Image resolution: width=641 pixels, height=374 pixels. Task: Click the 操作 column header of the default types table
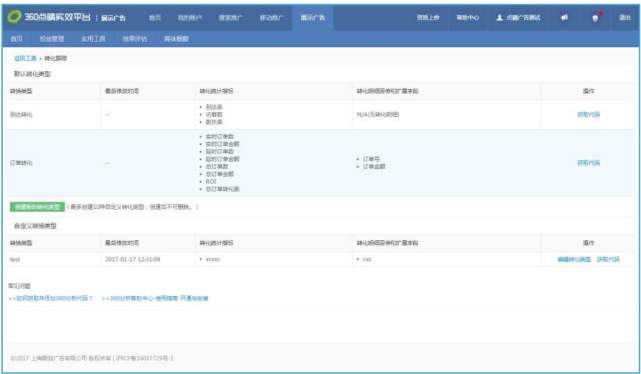click(588, 91)
